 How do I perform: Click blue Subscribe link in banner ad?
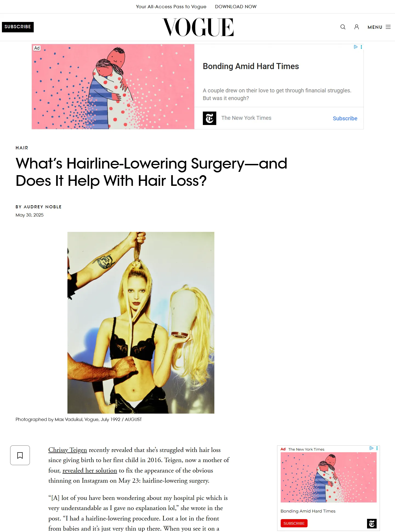coord(345,118)
